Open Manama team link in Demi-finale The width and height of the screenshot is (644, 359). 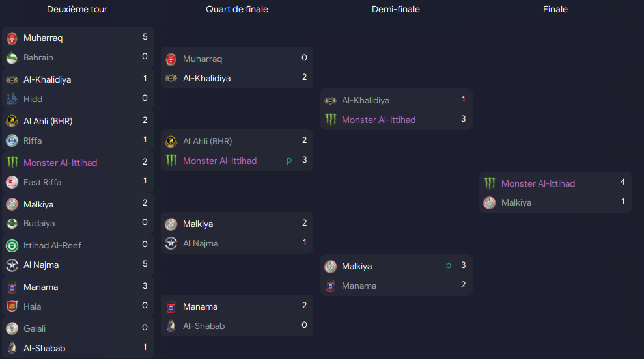click(x=359, y=286)
